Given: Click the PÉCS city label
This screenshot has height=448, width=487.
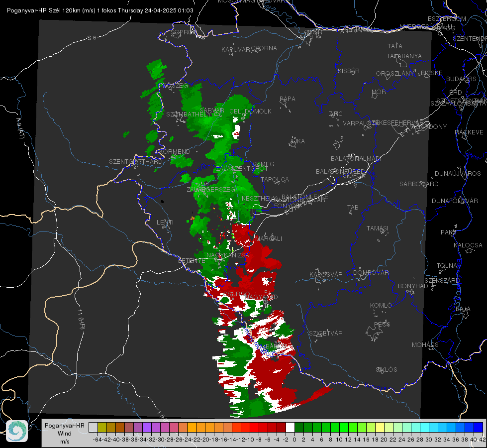Looking at the screenshot, I should (x=382, y=325).
